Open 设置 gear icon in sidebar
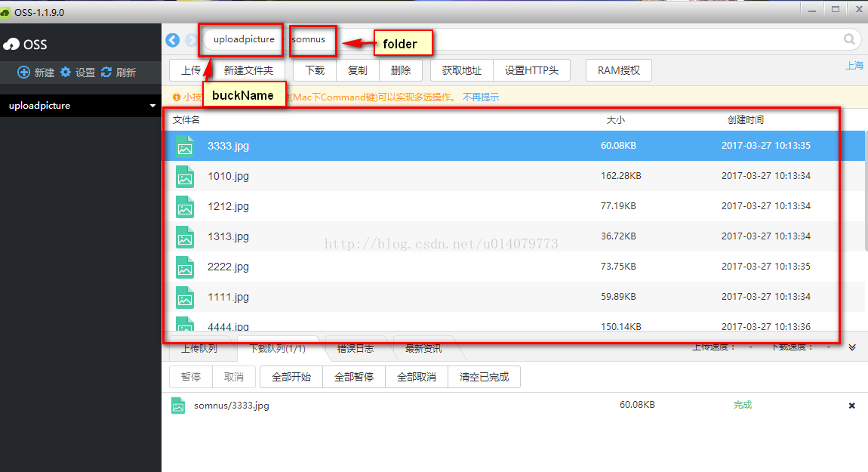868x472 pixels. pos(66,72)
